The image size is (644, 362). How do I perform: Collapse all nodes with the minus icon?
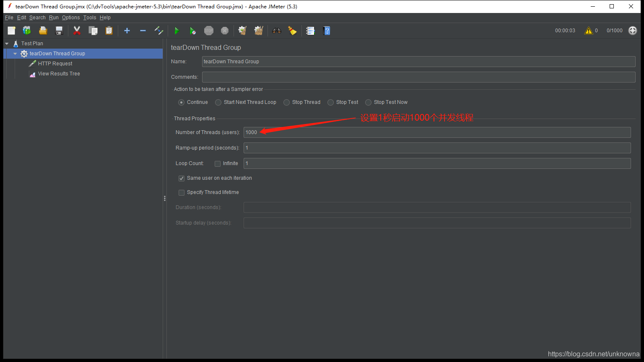point(143,31)
